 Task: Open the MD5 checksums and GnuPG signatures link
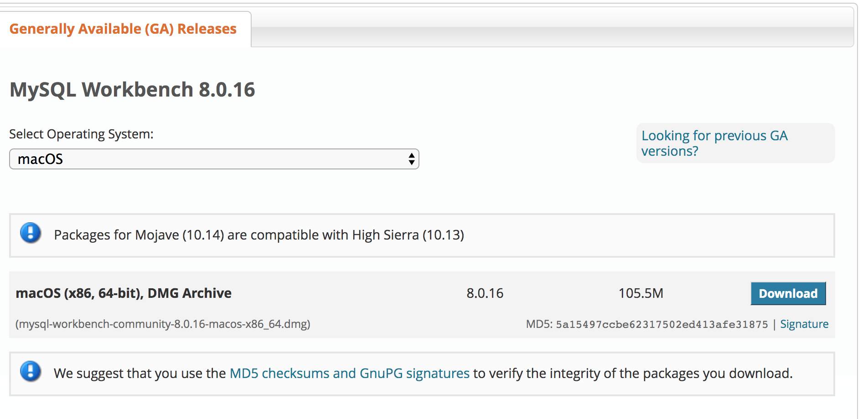click(x=349, y=373)
